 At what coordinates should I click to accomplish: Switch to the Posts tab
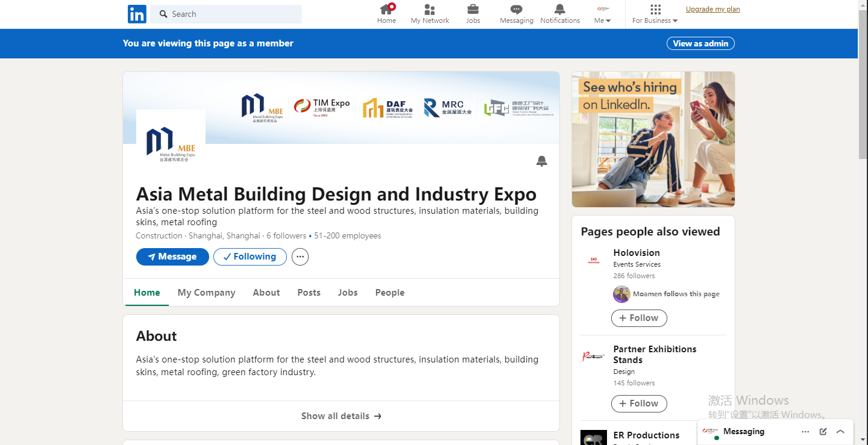pyautogui.click(x=309, y=293)
